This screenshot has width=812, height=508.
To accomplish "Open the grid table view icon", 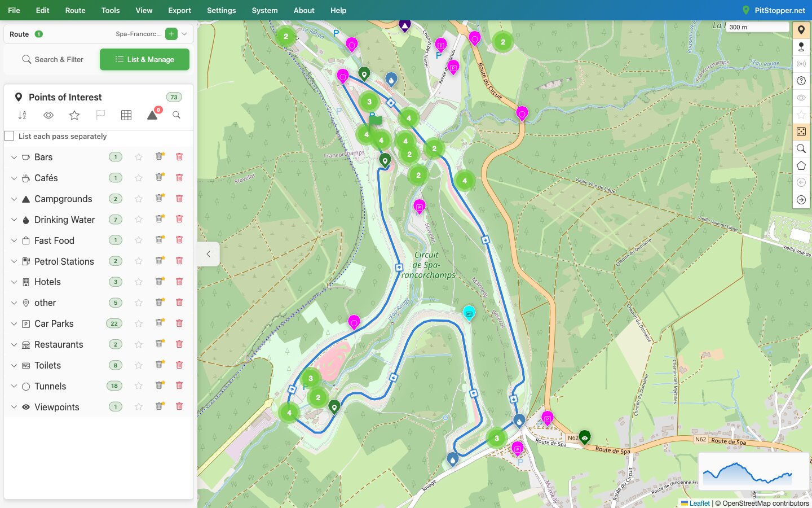I will click(x=126, y=115).
